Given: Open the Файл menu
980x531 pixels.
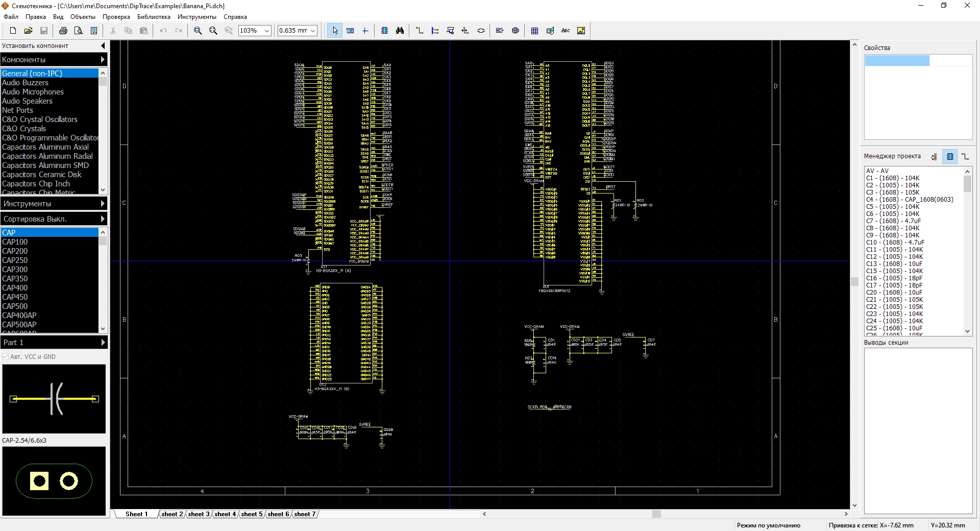Looking at the screenshot, I should 11,17.
